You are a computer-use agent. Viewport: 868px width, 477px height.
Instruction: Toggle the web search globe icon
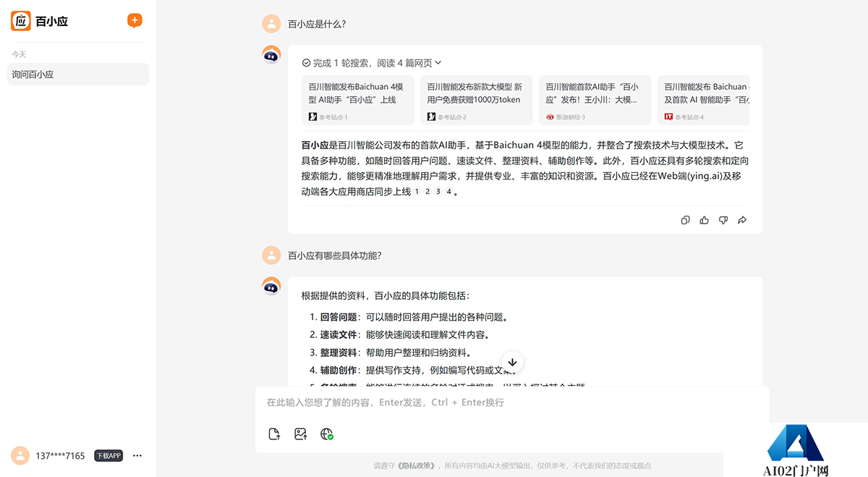click(327, 434)
